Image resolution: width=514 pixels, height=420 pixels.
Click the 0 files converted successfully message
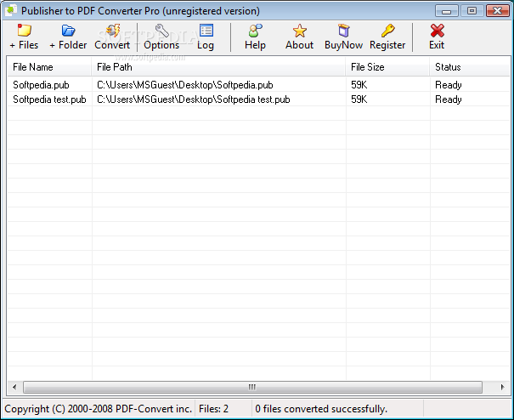tap(321, 409)
